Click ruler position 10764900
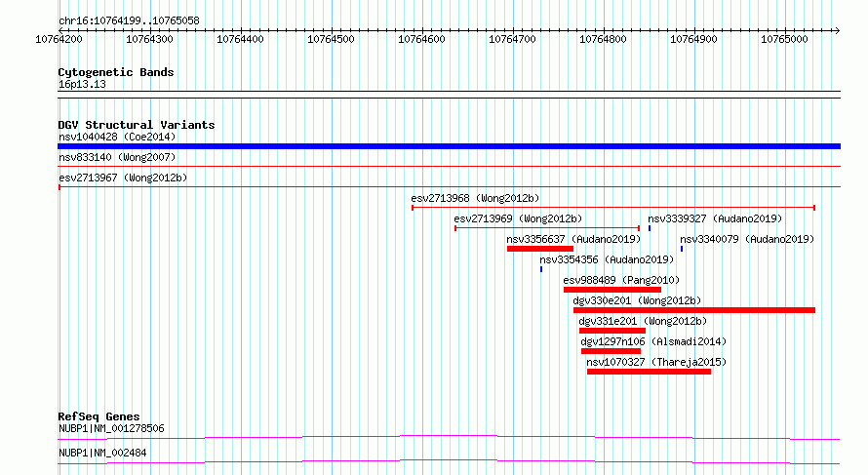This screenshot has width=868, height=475. click(694, 39)
